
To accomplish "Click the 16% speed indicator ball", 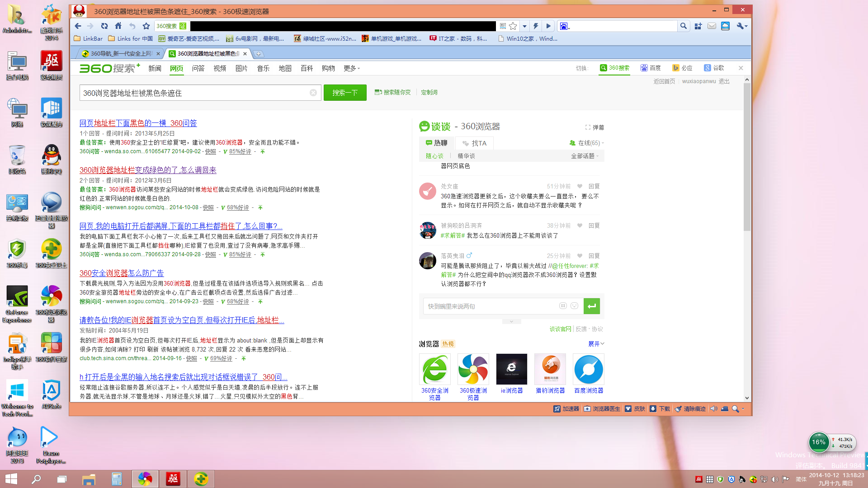I will click(819, 442).
